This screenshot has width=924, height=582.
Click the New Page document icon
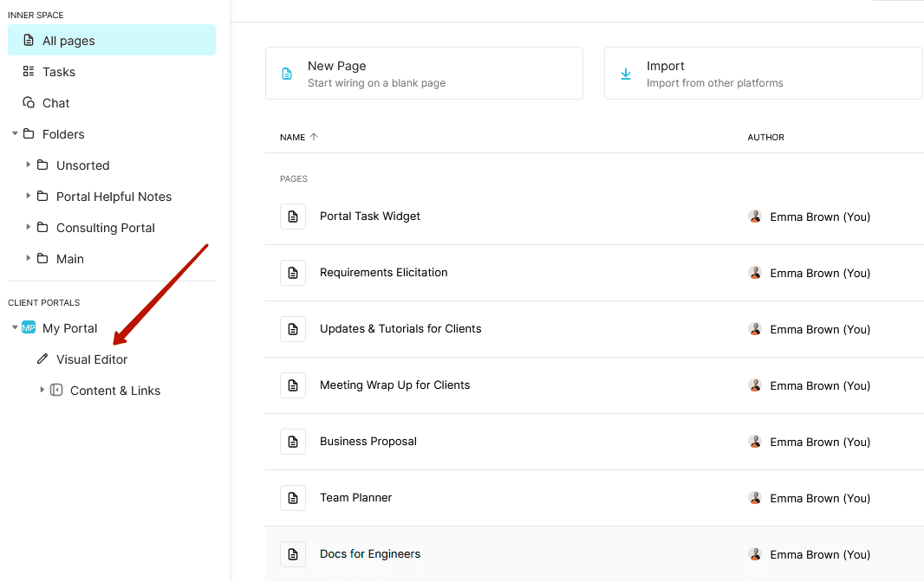pyautogui.click(x=286, y=73)
